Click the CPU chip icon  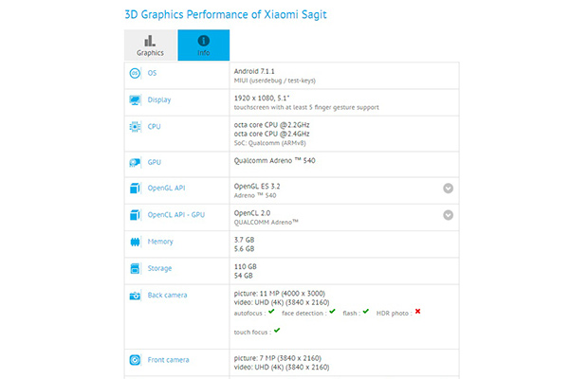[134, 126]
